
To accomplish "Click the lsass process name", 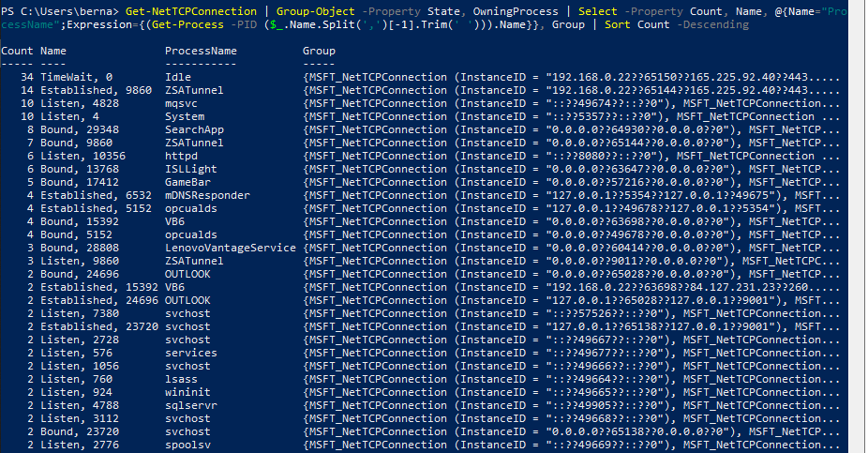I will pos(181,379).
